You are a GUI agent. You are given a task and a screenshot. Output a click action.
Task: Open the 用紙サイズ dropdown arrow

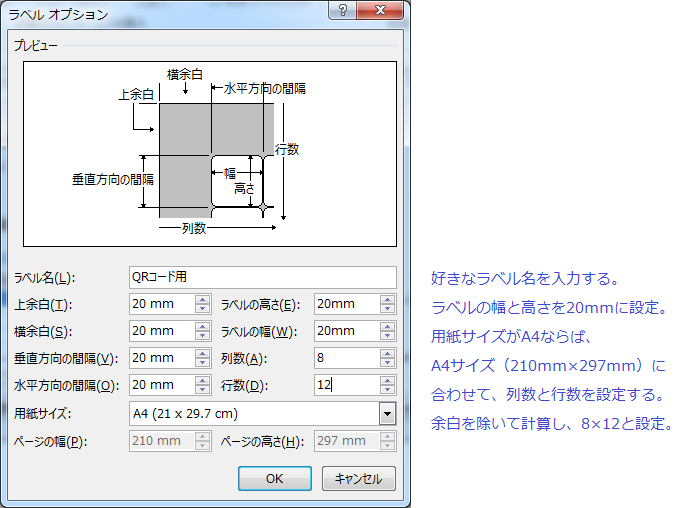388,414
